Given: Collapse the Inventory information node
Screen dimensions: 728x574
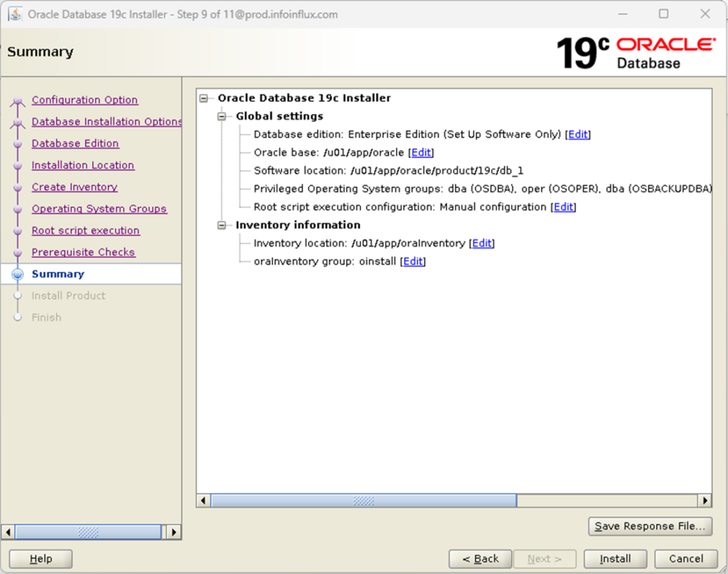Looking at the screenshot, I should pos(221,225).
